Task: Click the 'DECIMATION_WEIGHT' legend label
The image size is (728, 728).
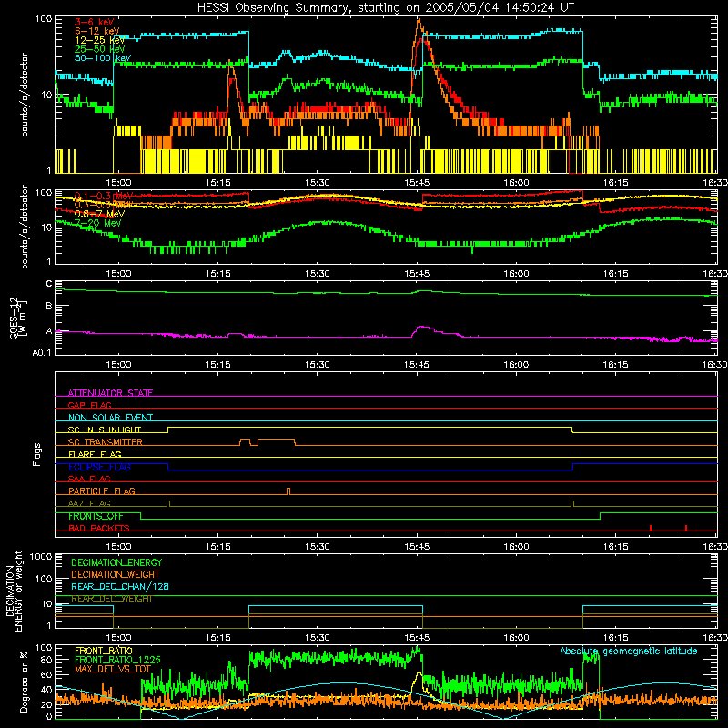Action: point(116,574)
